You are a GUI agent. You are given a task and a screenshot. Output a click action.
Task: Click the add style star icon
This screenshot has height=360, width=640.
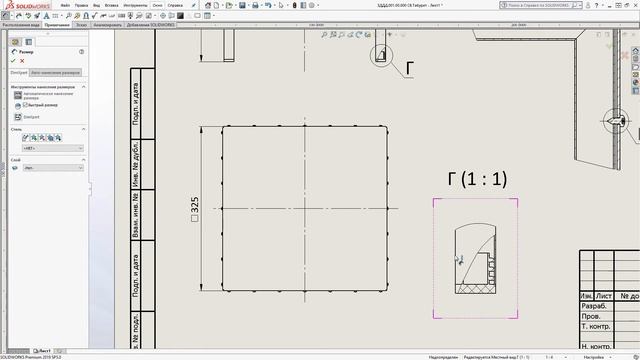tap(34, 138)
